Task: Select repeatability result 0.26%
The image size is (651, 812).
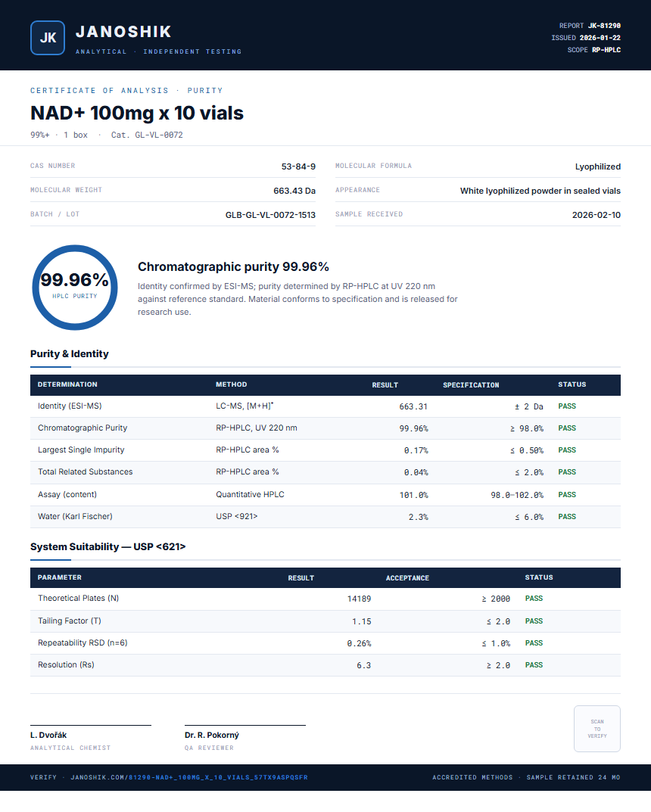Action: click(359, 643)
